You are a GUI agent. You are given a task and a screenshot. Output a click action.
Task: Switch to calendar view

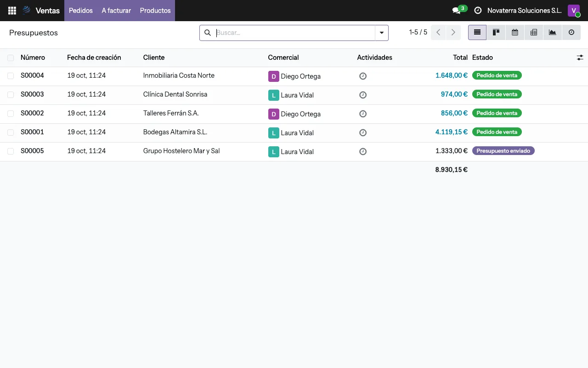click(x=515, y=33)
